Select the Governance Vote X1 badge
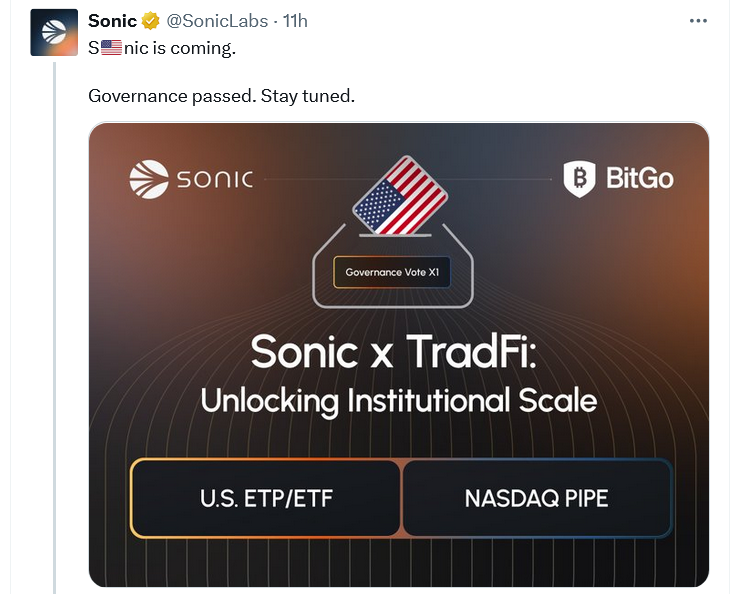This screenshot has width=739, height=594. tap(392, 272)
